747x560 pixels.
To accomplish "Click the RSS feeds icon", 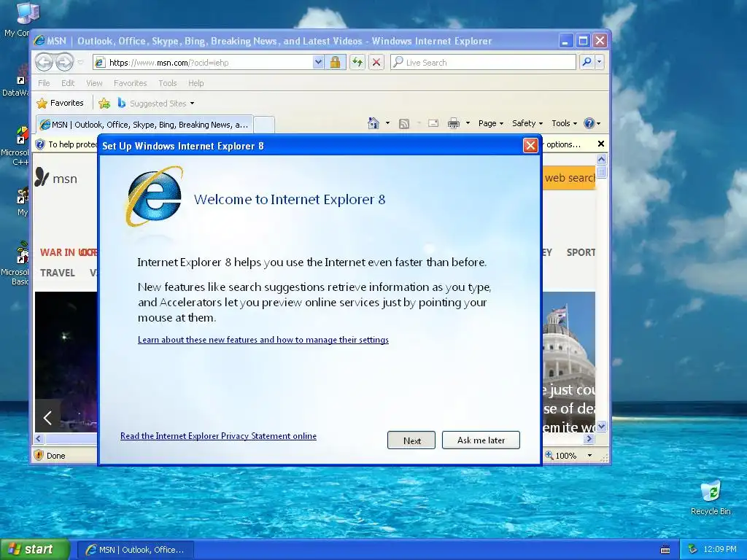I will pyautogui.click(x=404, y=124).
